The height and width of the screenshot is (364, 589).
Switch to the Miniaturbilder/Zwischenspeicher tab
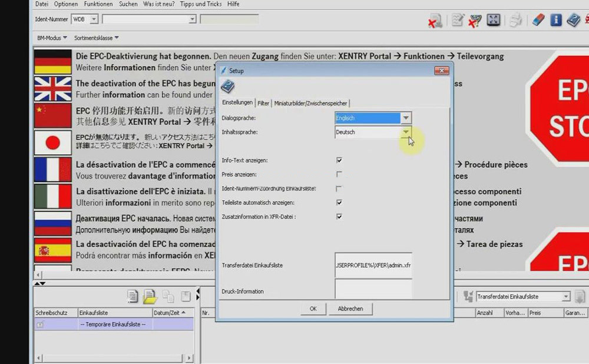(310, 103)
